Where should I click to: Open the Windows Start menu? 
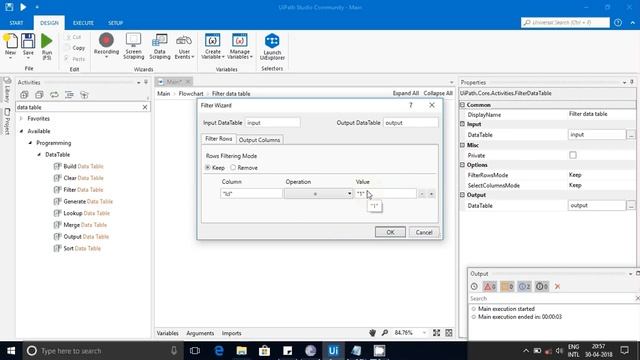11,351
